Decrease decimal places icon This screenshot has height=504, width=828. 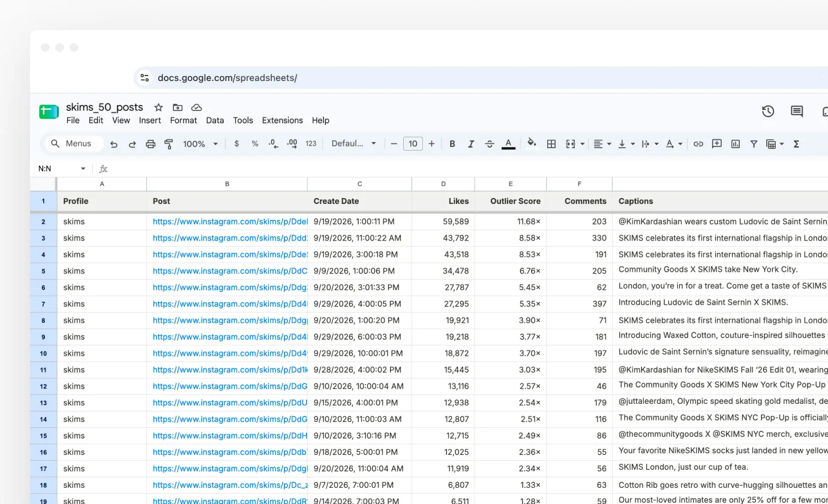[x=274, y=144]
